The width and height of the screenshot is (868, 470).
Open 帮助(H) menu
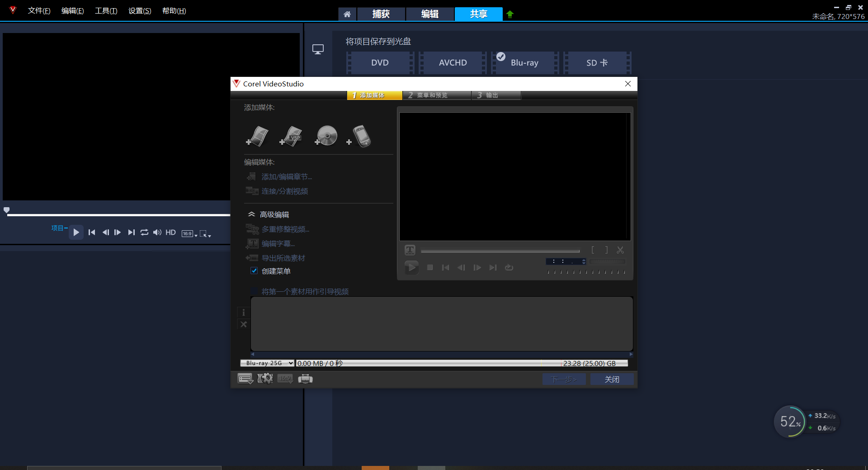[174, 11]
